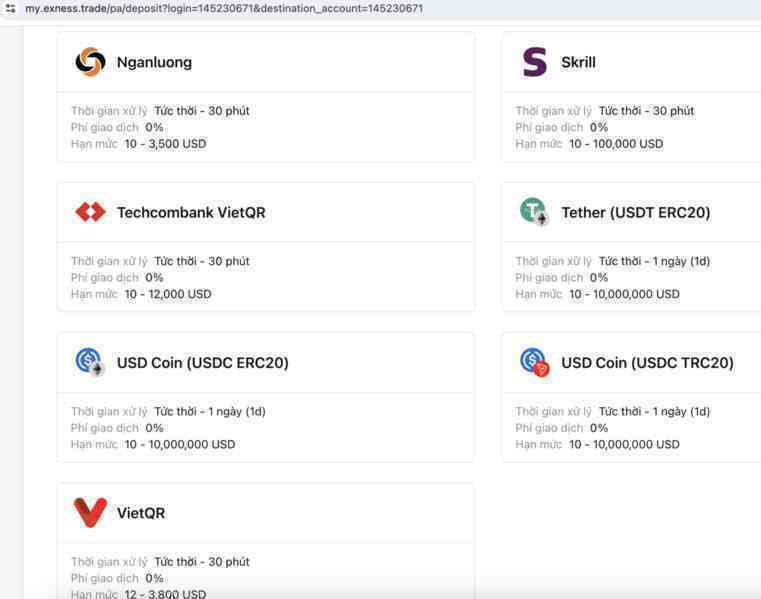This screenshot has height=599, width=761.
Task: Click the green Tether ERC20 coin icon
Action: [534, 212]
